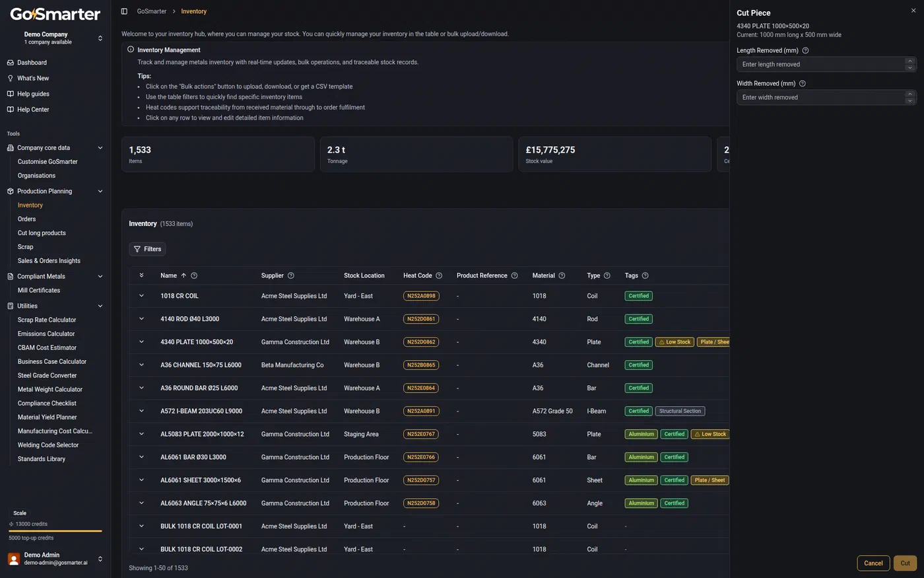Image resolution: width=924 pixels, height=578 pixels.
Task: Expand the 1018 CR COIL row
Action: click(141, 296)
